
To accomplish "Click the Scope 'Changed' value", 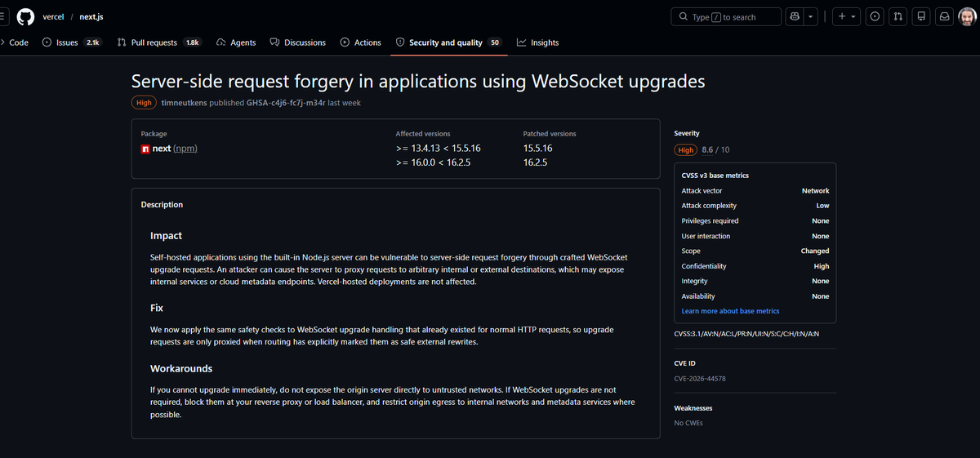I will point(815,251).
